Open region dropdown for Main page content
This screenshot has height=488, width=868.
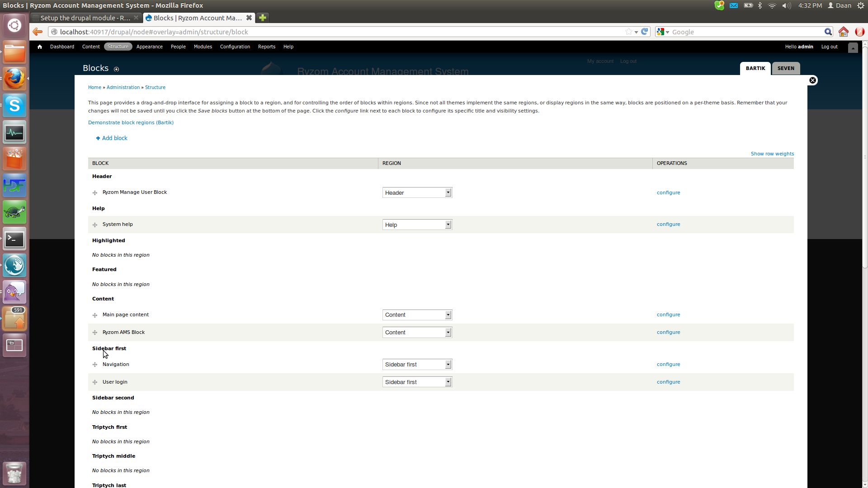pyautogui.click(x=417, y=315)
